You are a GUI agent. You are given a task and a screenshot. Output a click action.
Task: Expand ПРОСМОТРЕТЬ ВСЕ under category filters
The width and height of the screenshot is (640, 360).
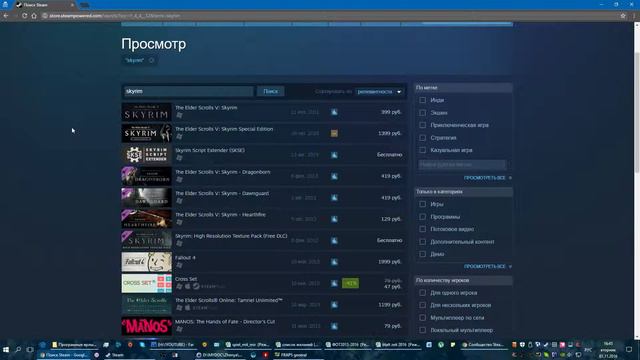point(487,266)
